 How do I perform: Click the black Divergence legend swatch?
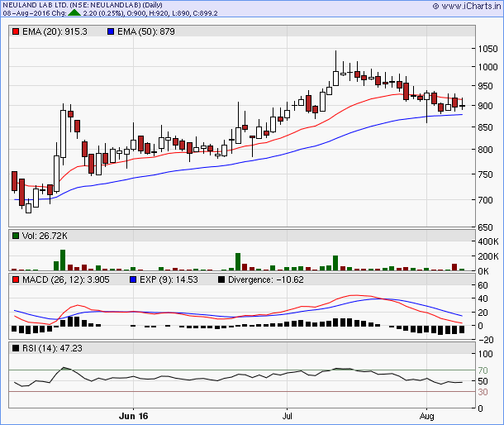pos(221,279)
